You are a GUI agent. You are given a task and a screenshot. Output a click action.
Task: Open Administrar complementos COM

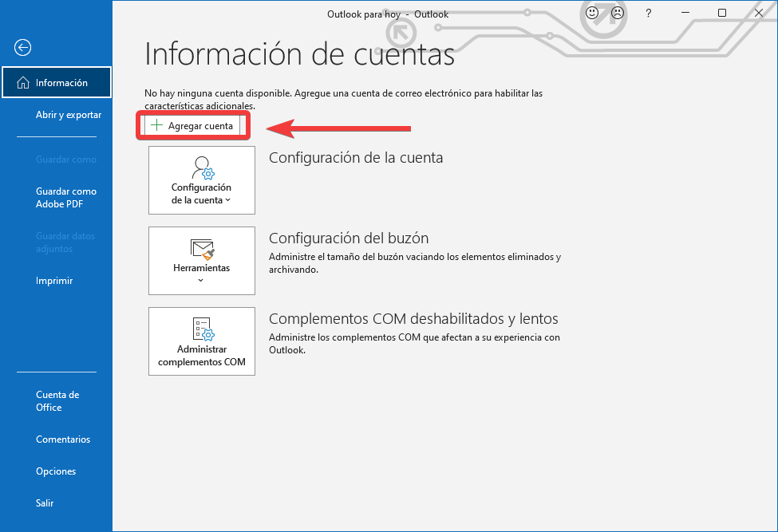click(202, 355)
